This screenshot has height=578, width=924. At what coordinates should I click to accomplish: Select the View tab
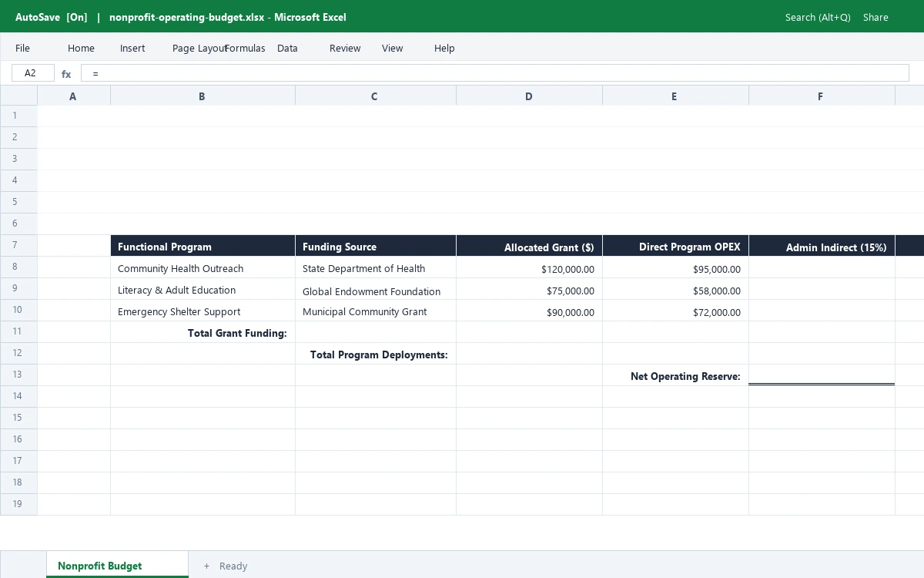coord(392,48)
